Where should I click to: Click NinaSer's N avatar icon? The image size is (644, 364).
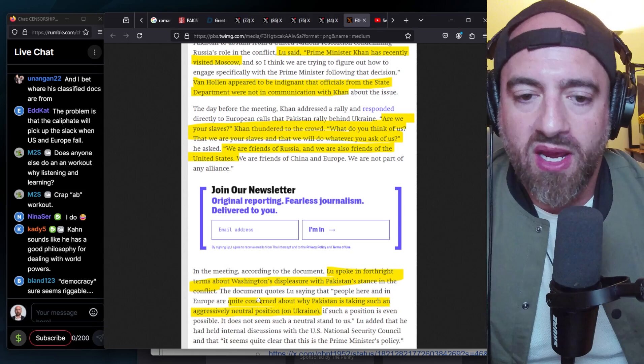[19, 217]
